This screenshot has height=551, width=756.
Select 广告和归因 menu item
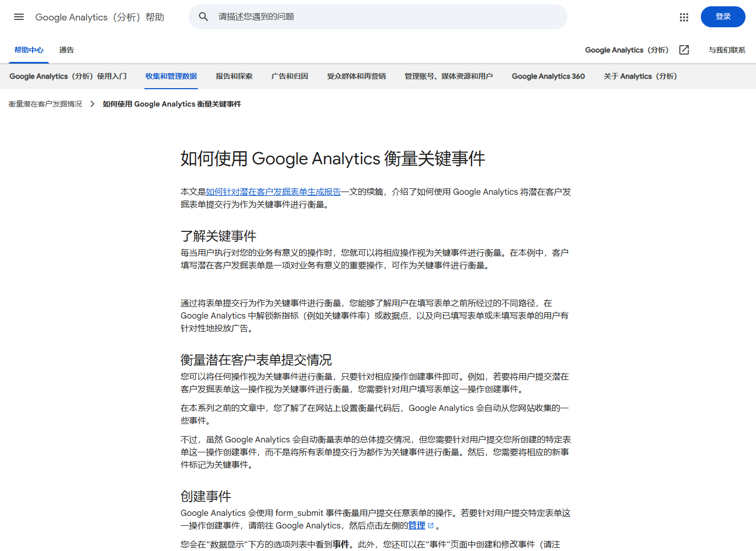290,76
